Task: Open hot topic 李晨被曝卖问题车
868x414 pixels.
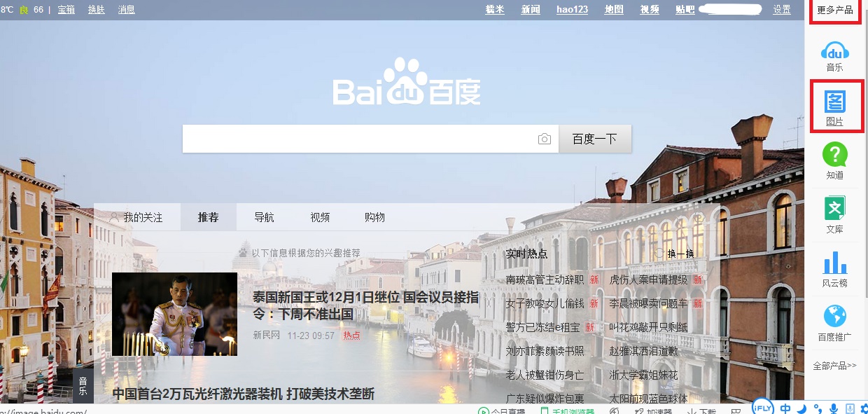Action: click(648, 303)
